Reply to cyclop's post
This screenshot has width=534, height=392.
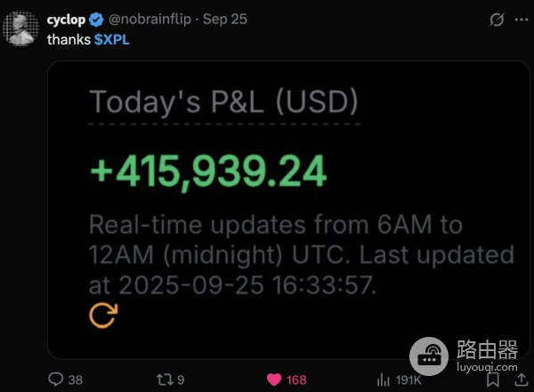56,380
